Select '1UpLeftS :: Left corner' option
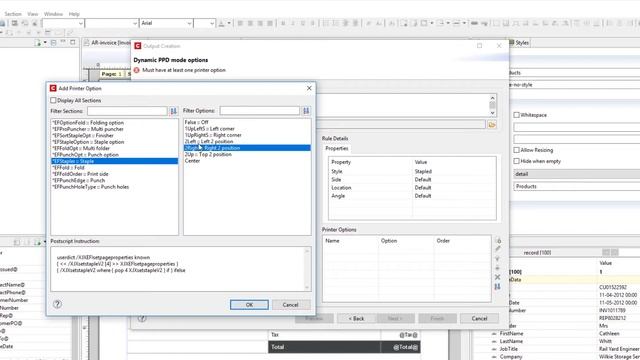This screenshot has width=640, height=360. (209, 129)
